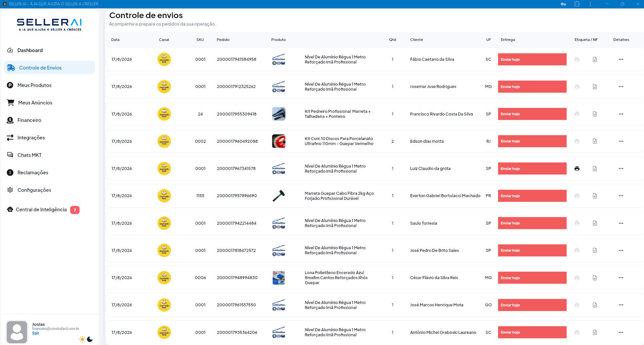
Task: Click Enviar hoje for Fábio Caetano da Silva
Action: click(x=532, y=59)
